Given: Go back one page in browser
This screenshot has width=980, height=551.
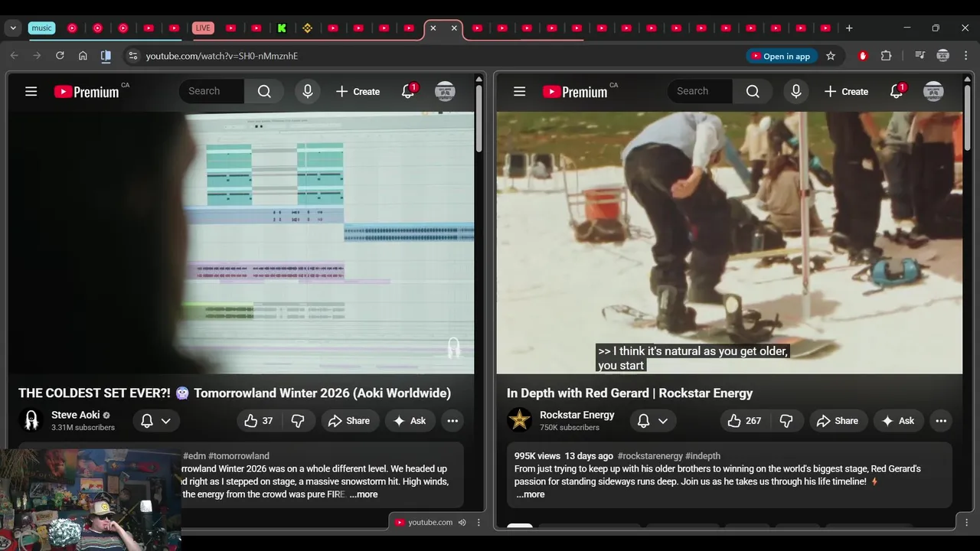Looking at the screenshot, I should (14, 56).
